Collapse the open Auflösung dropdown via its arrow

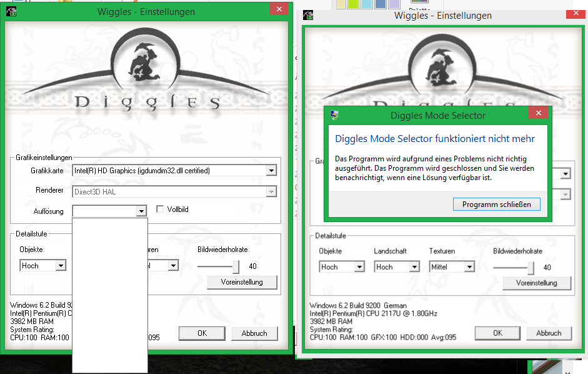pos(141,212)
